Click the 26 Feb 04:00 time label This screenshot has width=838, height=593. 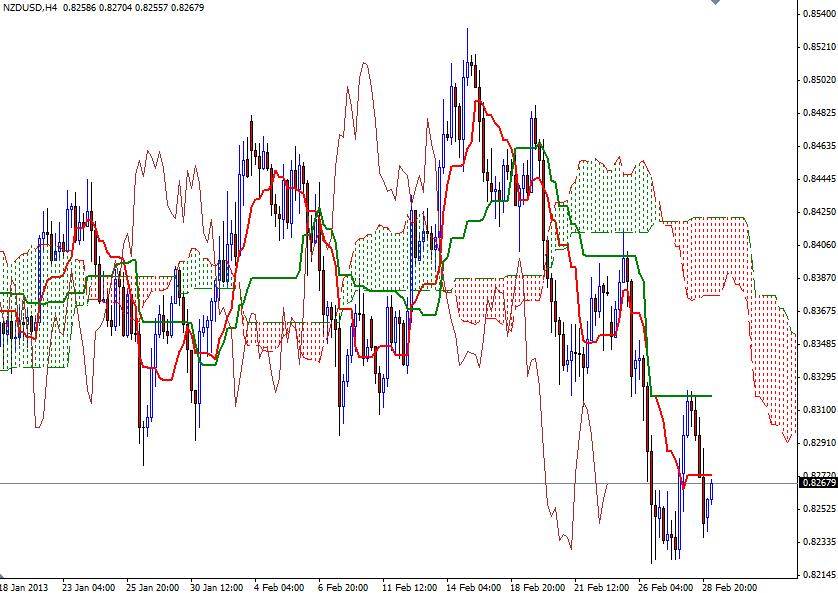click(x=666, y=581)
